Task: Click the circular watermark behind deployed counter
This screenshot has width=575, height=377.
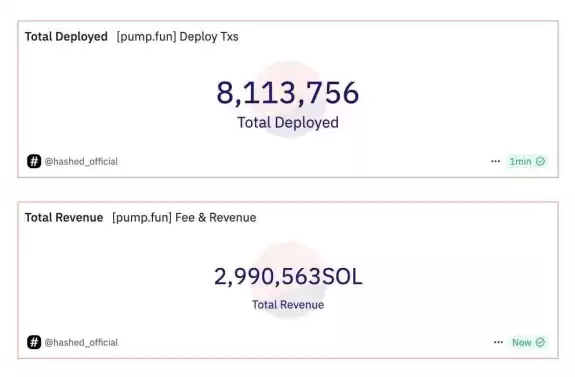Action: (288, 100)
